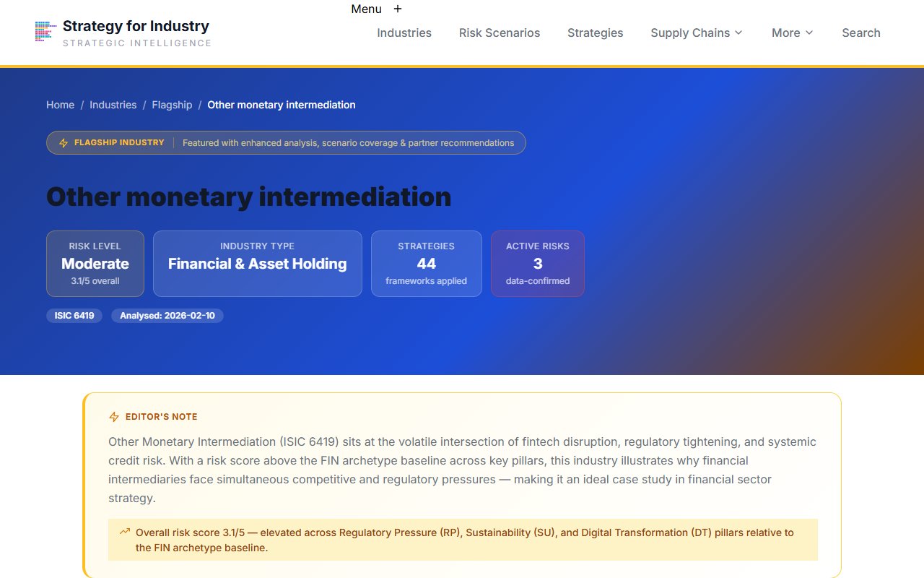This screenshot has width=924, height=578.
Task: Click the Flagship breadcrumb link
Action: (172, 105)
